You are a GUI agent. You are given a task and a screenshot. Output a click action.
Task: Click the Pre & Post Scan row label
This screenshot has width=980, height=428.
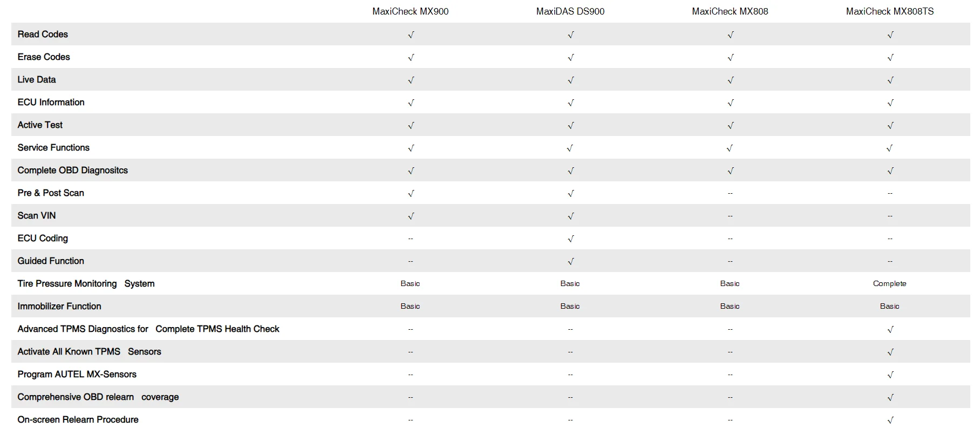click(51, 193)
